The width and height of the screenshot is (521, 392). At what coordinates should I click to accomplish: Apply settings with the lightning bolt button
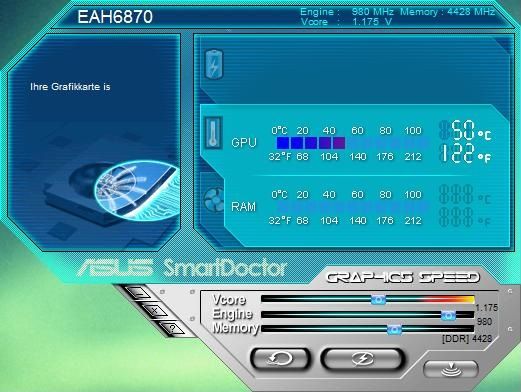pos(363,359)
